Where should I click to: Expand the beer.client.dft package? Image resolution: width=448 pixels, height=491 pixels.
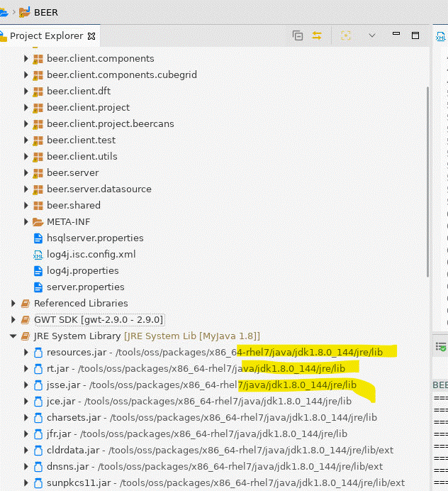(x=26, y=91)
